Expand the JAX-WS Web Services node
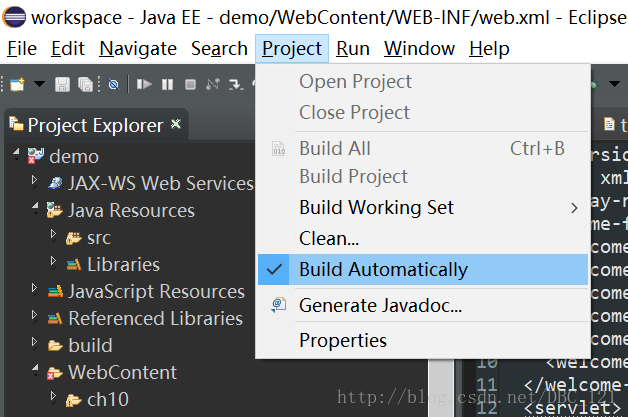 point(35,182)
